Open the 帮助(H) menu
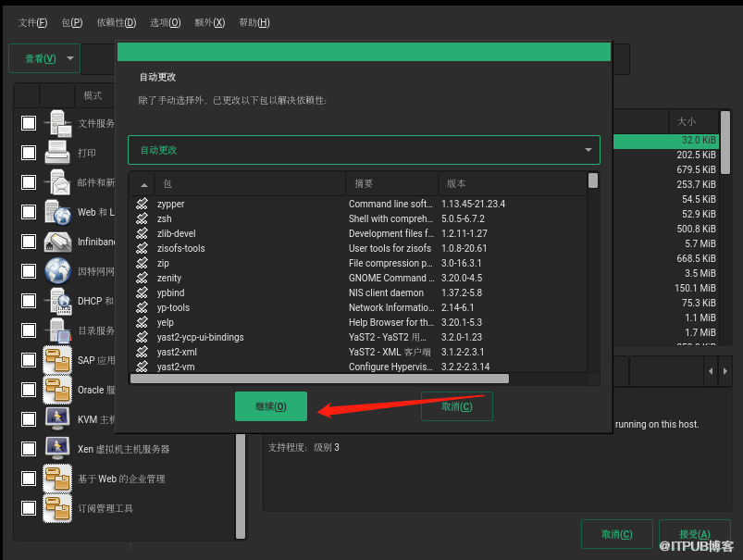The image size is (743, 560). coord(254,22)
